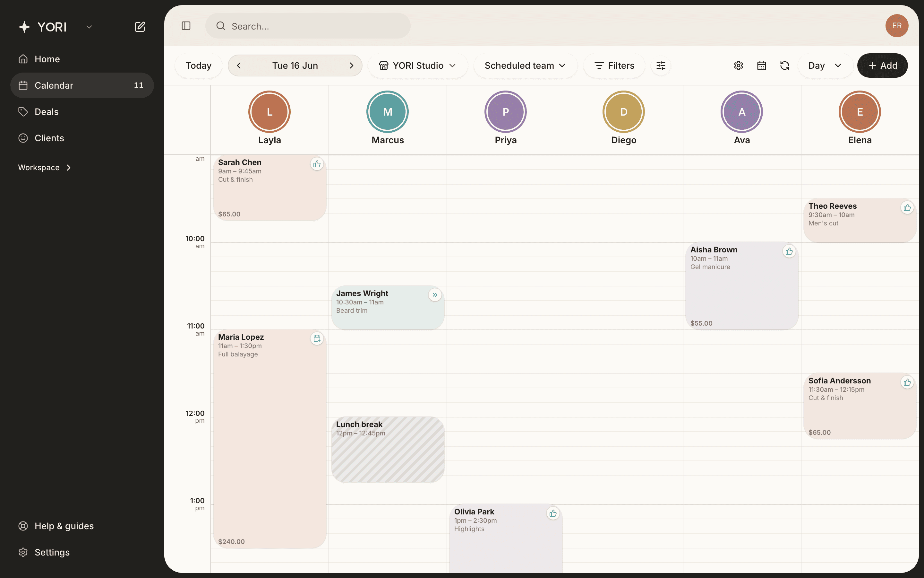Go to next day arrow
The height and width of the screenshot is (578, 924).
click(351, 66)
